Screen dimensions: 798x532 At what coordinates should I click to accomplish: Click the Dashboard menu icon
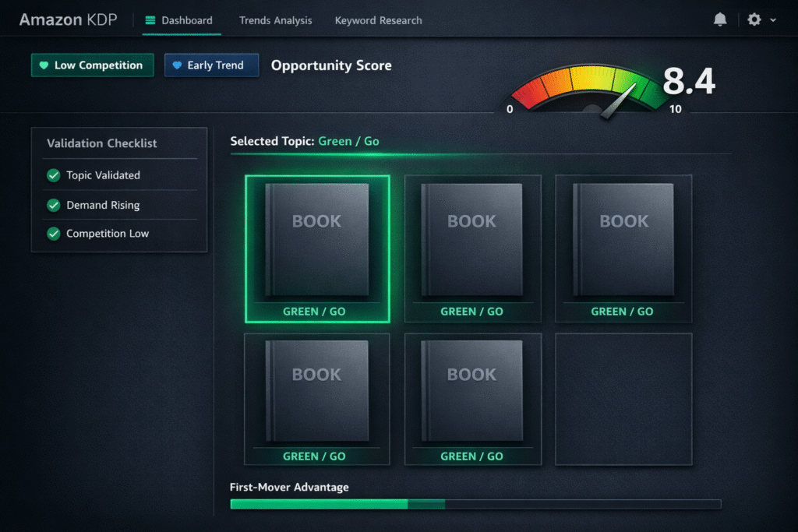pos(150,20)
